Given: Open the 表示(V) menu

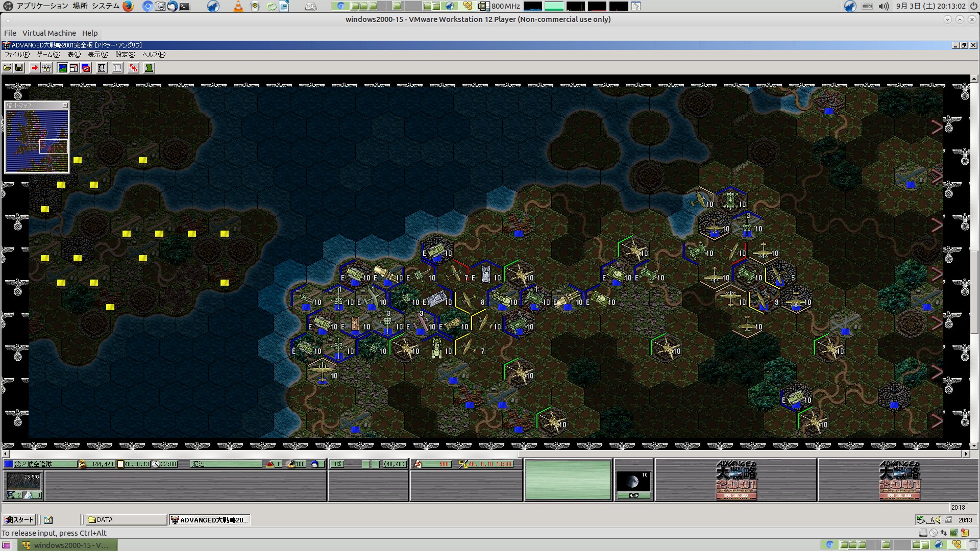Looking at the screenshot, I should tap(98, 55).
